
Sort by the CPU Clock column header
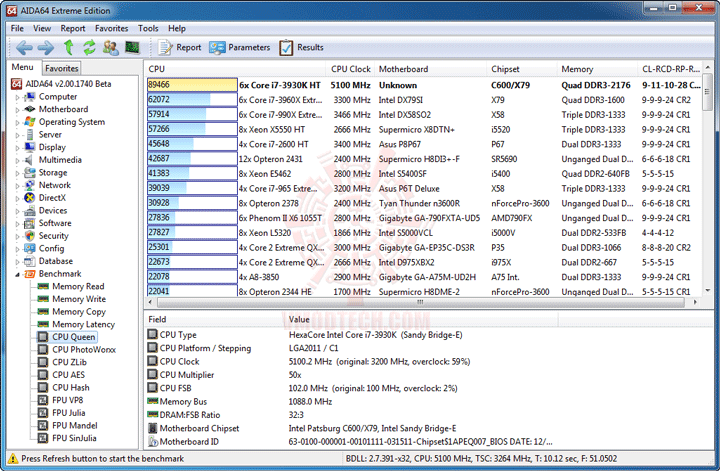[x=350, y=69]
